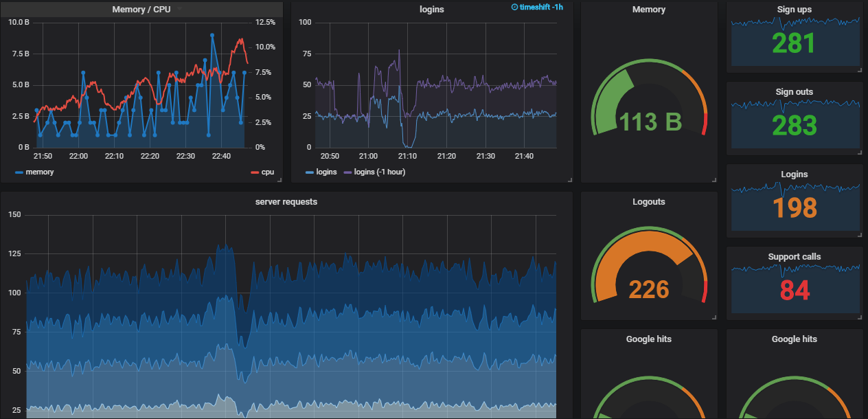The height and width of the screenshot is (419, 868).
Task: Click the 226 Logouts gauge value
Action: [650, 289]
